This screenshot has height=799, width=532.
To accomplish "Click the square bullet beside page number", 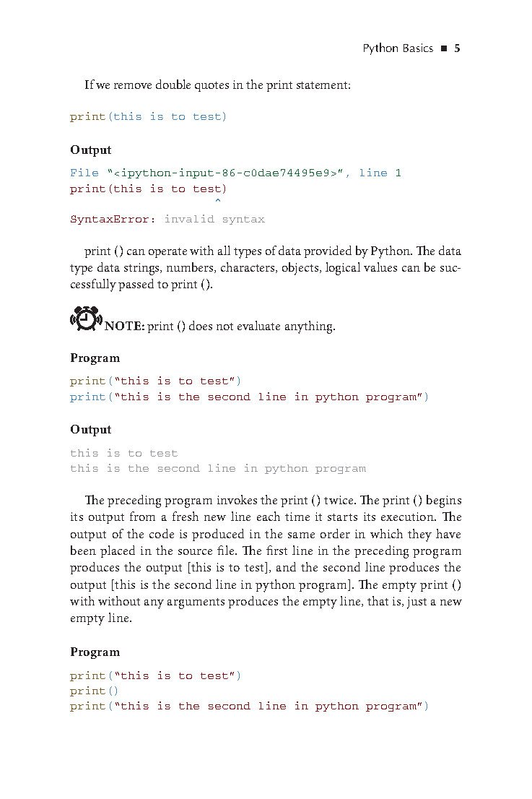I will coord(444,49).
